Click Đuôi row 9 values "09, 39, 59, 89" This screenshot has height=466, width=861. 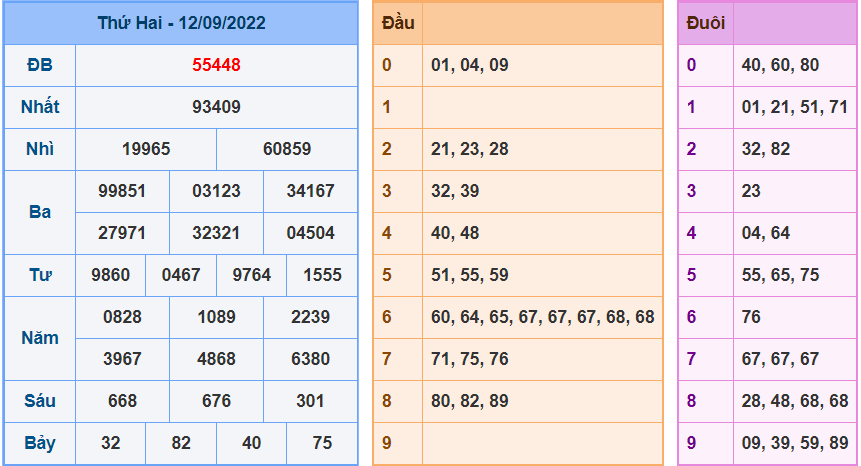click(795, 443)
